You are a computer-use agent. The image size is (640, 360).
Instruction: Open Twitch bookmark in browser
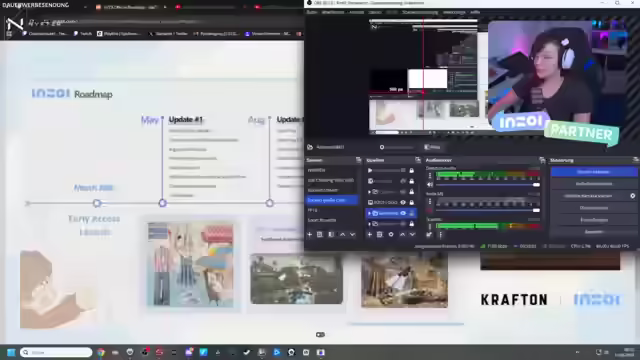tap(83, 34)
